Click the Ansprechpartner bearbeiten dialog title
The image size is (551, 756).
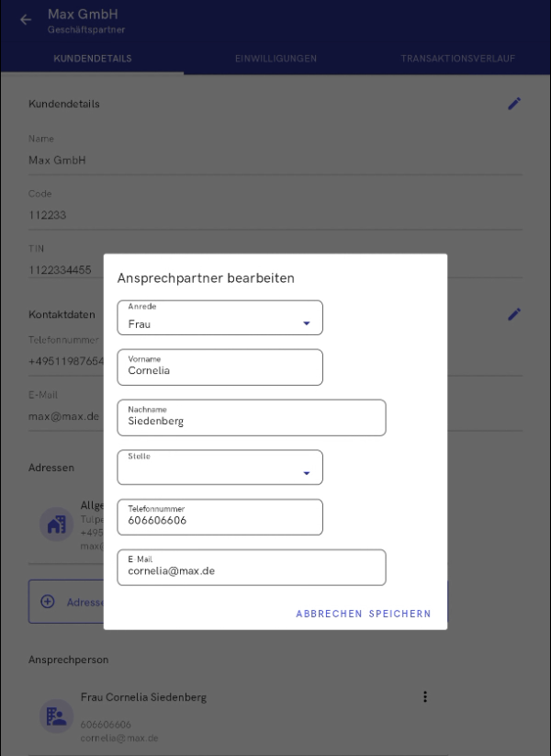click(206, 278)
